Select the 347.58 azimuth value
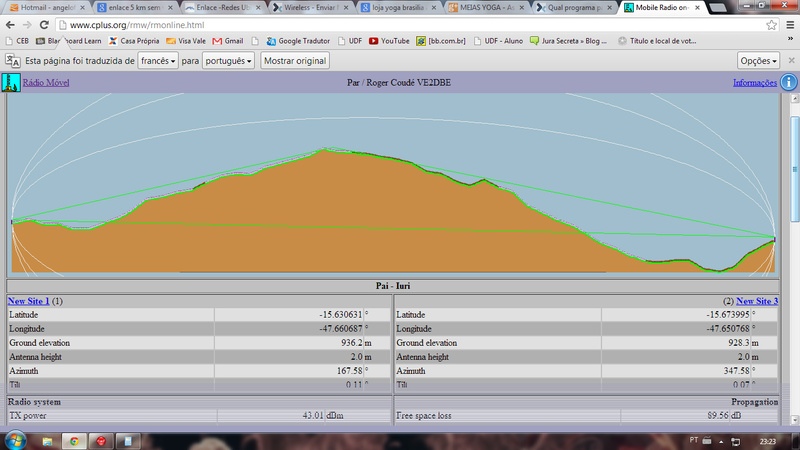 tap(737, 371)
